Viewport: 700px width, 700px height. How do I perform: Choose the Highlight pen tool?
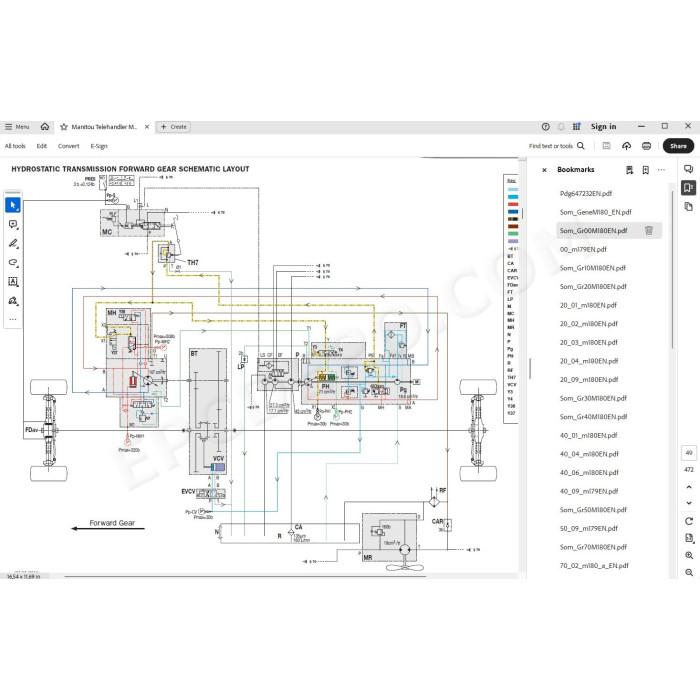click(13, 244)
